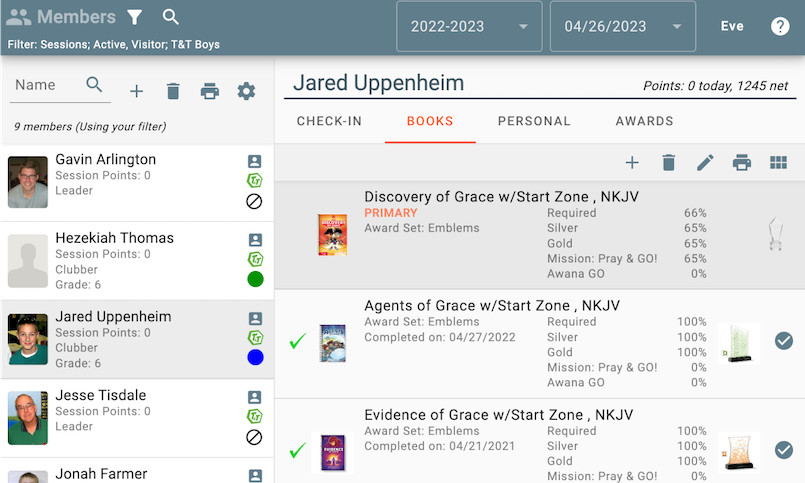Open the Awards tab

pos(644,121)
